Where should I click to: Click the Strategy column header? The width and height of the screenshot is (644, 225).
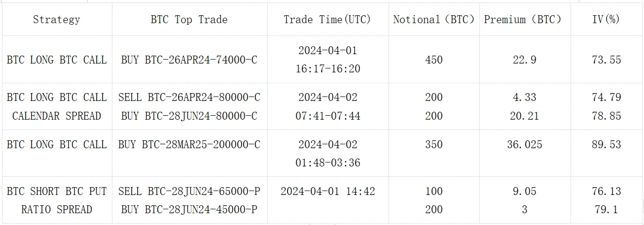click(57, 20)
